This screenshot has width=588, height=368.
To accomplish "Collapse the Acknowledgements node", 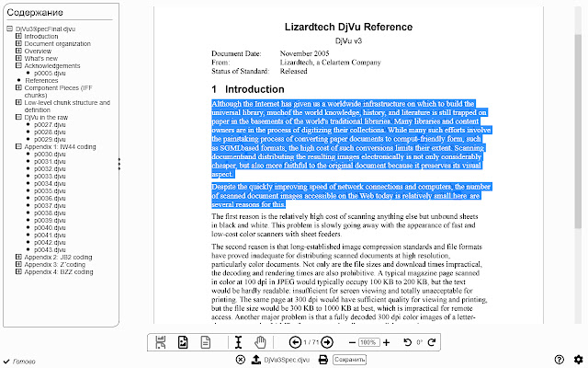I will point(18,65).
